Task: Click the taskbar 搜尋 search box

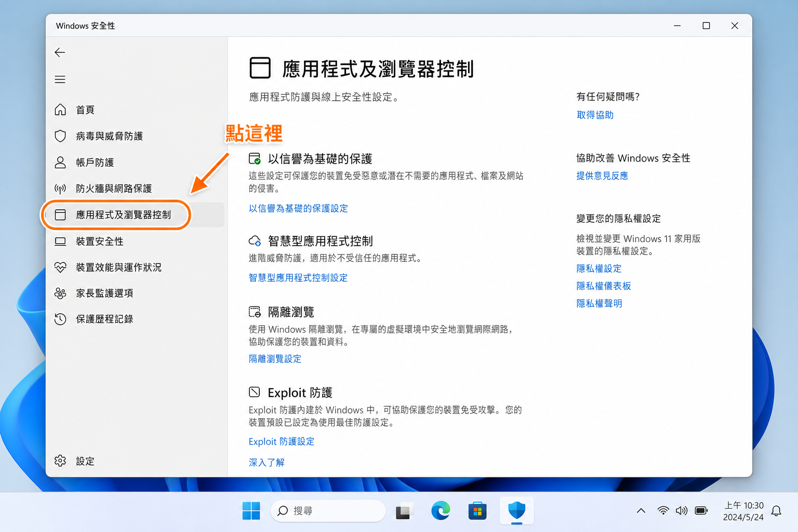Action: (328, 511)
